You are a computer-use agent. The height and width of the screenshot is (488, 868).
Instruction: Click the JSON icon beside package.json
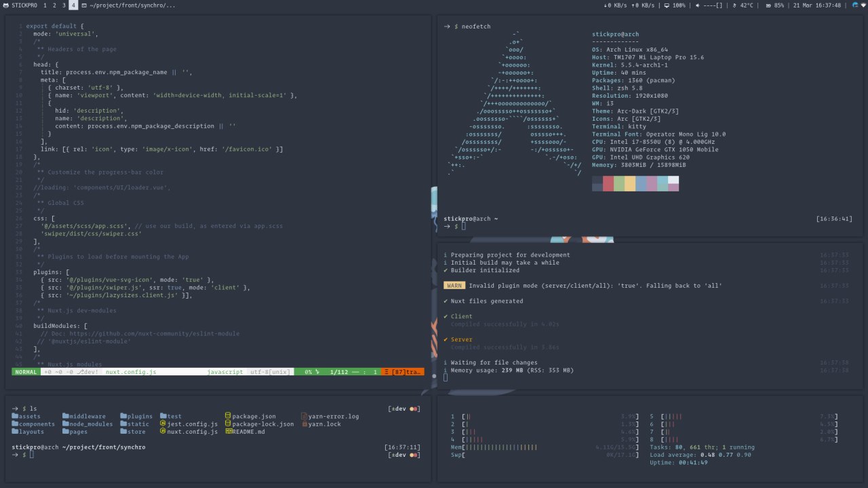229,416
